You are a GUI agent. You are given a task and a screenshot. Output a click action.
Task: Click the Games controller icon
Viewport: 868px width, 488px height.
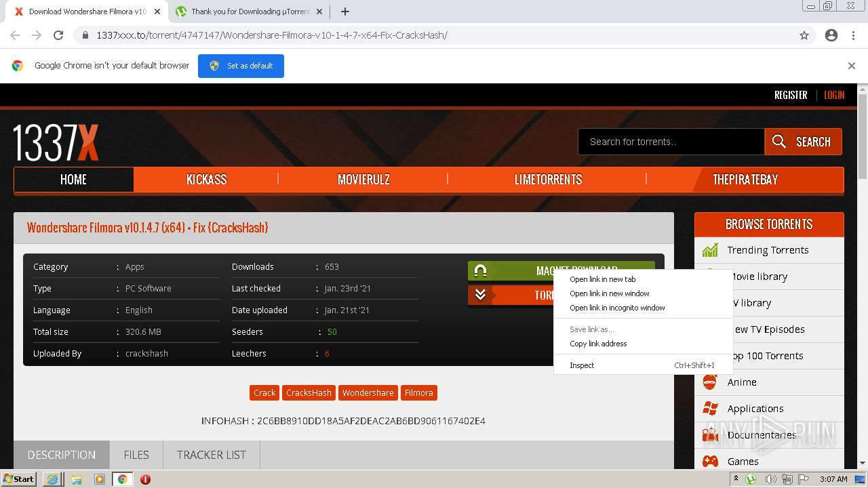[710, 462]
